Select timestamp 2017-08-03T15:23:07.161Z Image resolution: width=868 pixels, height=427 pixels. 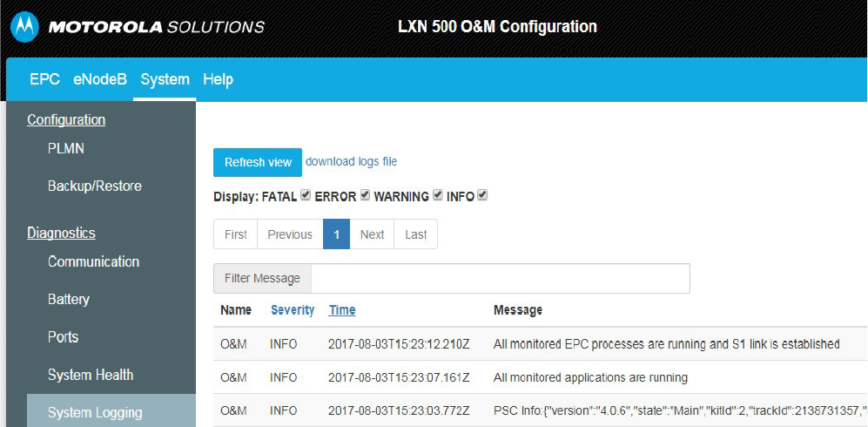[399, 377]
